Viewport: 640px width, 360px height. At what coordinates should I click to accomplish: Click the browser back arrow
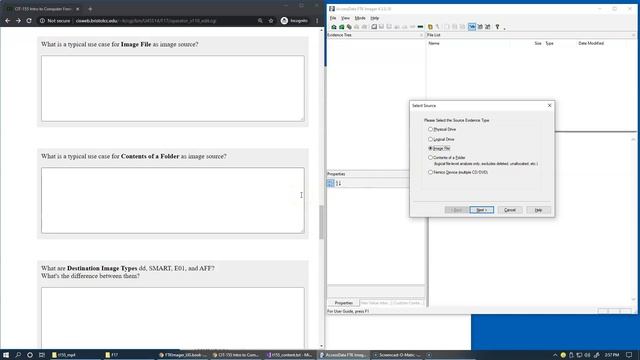coord(8,20)
